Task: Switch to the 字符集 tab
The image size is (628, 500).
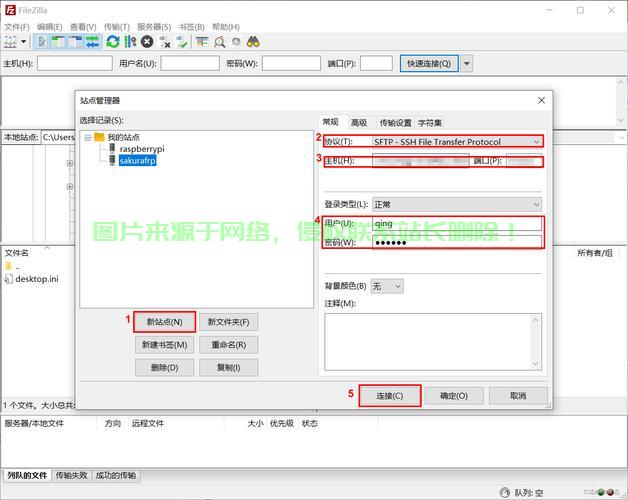Action: point(430,123)
